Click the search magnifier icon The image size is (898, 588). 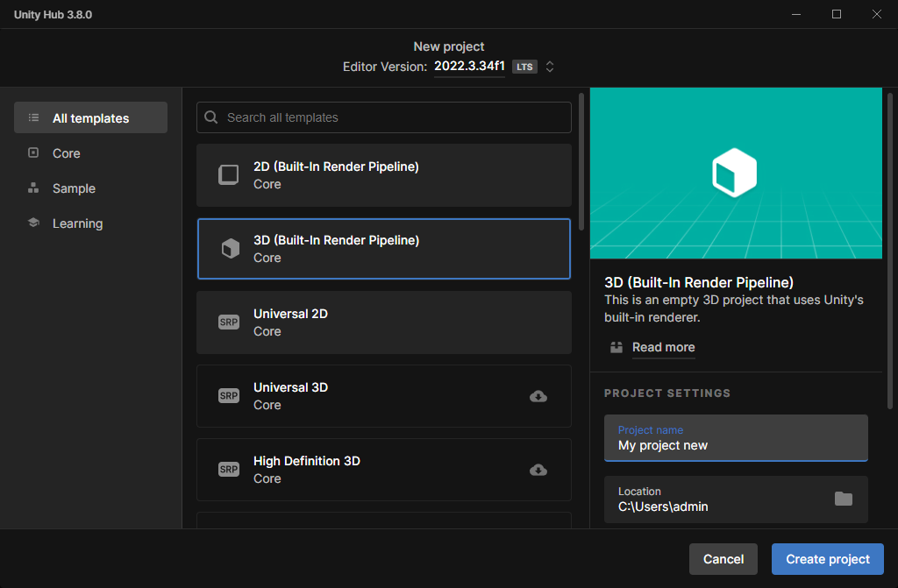[210, 117]
